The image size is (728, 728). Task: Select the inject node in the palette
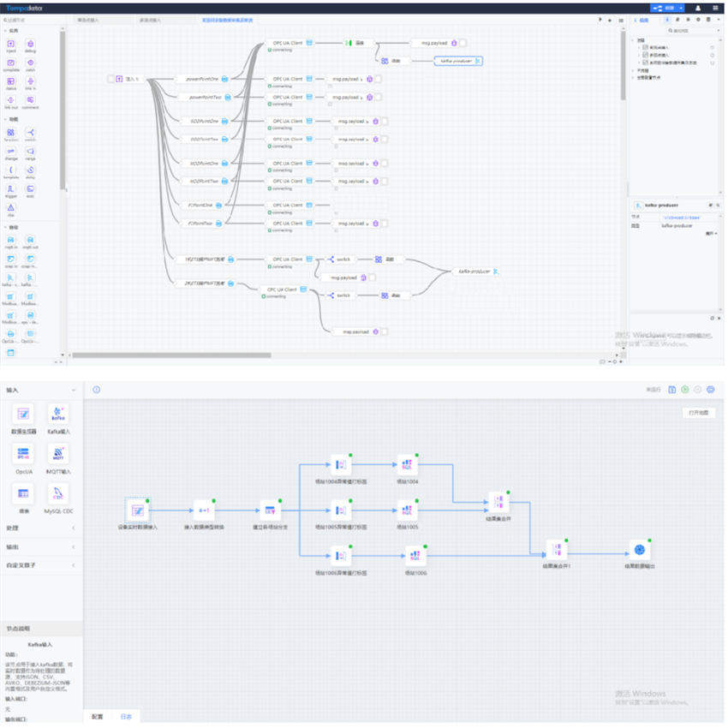coord(11,43)
